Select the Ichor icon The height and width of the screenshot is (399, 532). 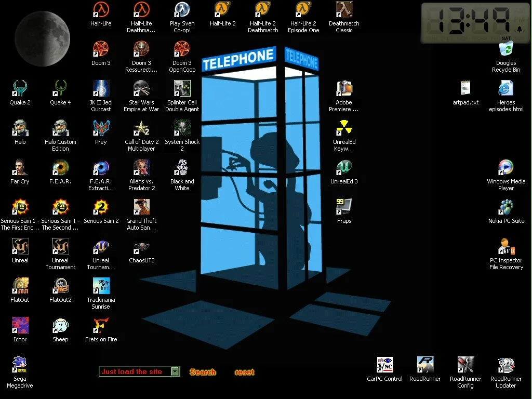pos(20,325)
